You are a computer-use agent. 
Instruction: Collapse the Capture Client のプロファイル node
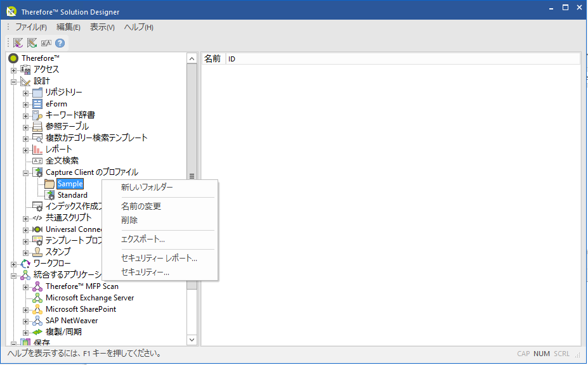pos(25,173)
